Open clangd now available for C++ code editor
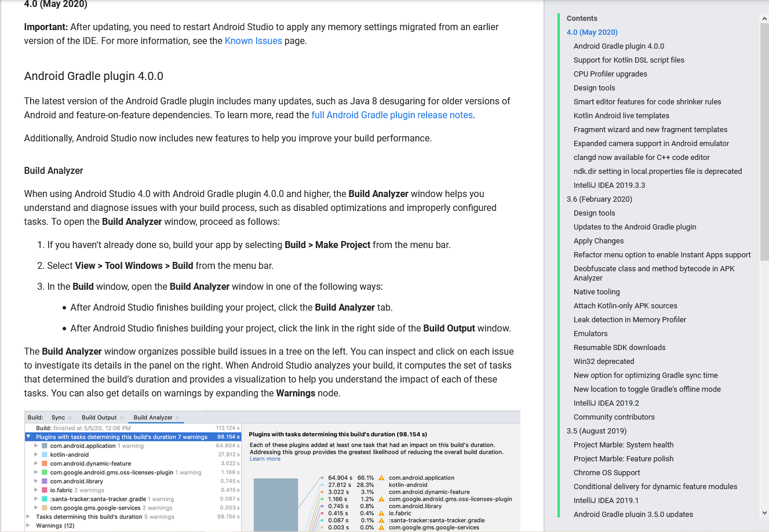The width and height of the screenshot is (769, 532). pyautogui.click(x=642, y=158)
